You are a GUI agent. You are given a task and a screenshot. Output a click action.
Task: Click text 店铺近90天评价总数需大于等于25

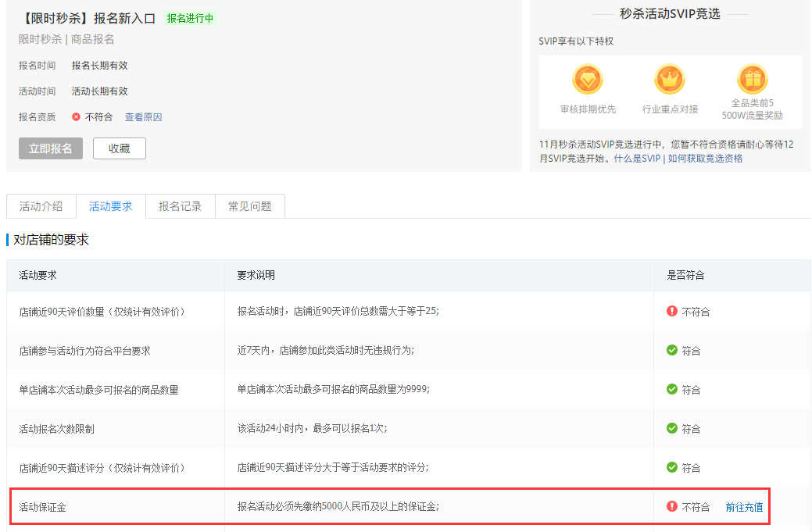366,311
